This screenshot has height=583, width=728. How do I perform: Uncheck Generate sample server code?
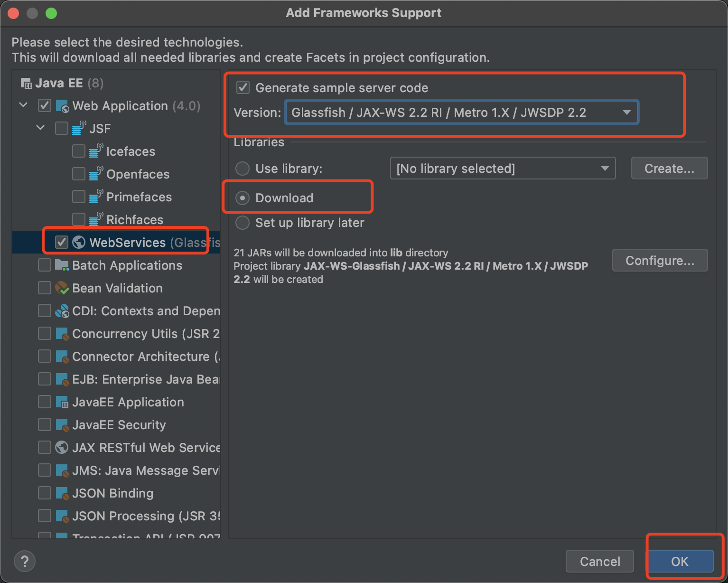click(x=243, y=87)
